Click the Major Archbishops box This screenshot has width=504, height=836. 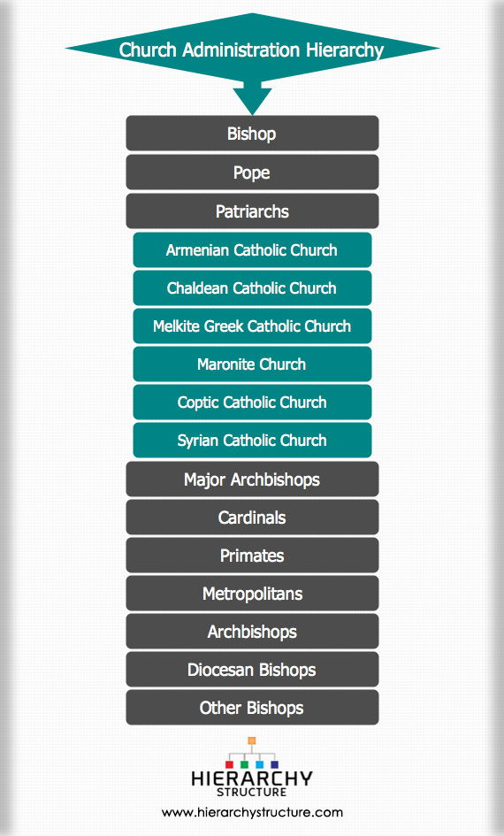(252, 479)
